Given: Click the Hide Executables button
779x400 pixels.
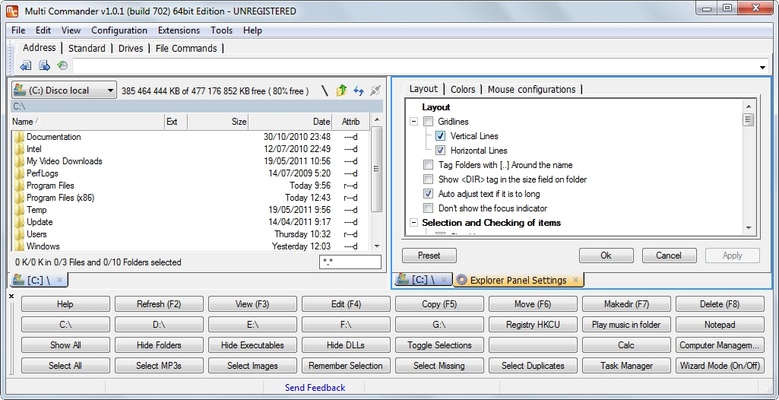Looking at the screenshot, I should coord(252,345).
